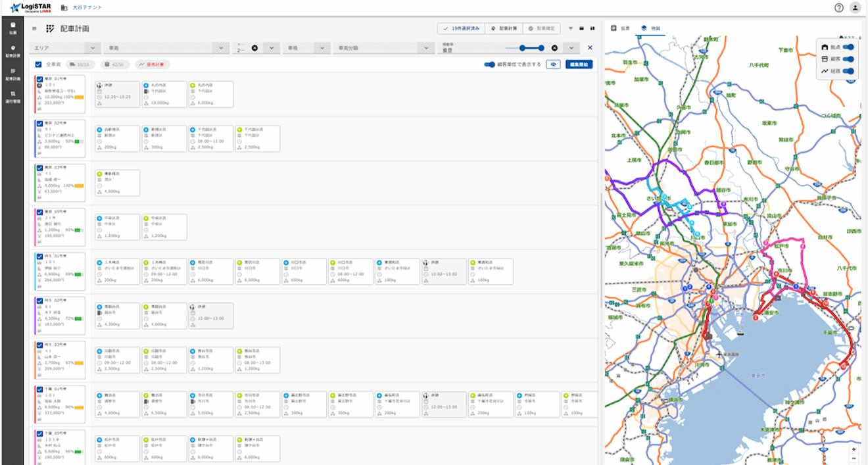Viewport: 868px width, 465px height.
Task: Open 配車計画 in the left sidebar
Action: tap(13, 74)
